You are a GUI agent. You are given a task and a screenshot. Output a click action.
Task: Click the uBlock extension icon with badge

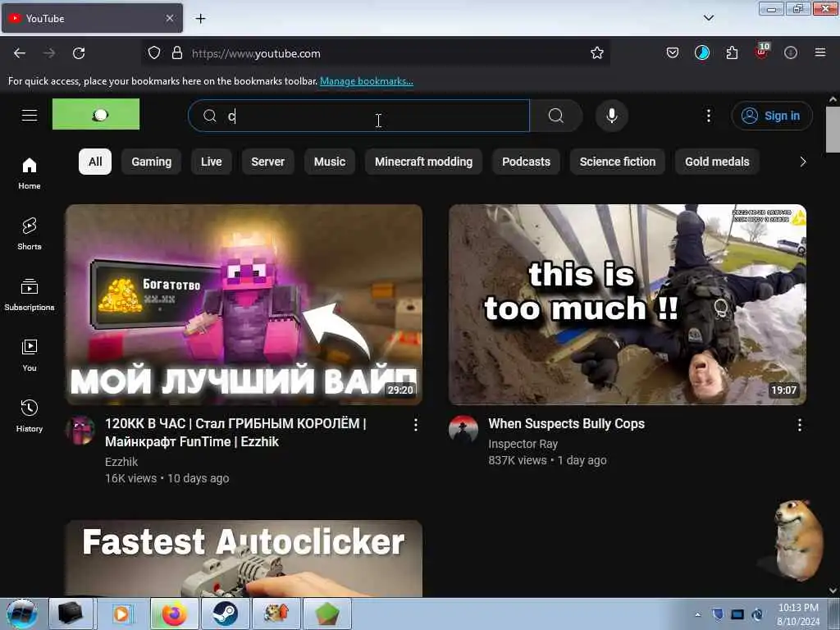tap(761, 52)
